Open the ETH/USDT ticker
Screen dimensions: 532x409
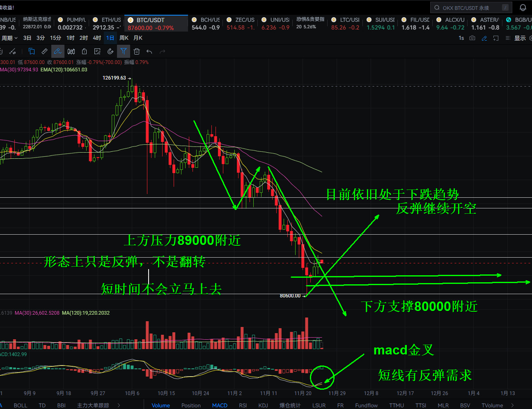[x=107, y=24]
